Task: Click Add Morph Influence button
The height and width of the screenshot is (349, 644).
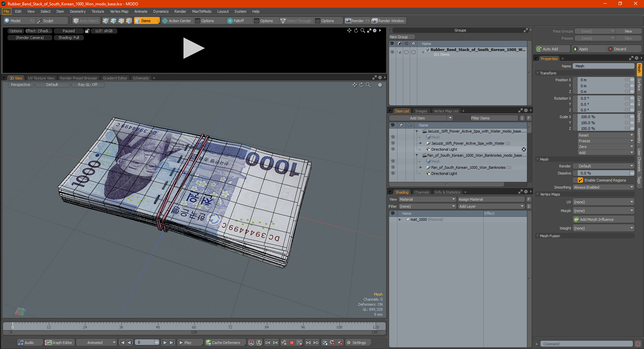Action: [x=603, y=219]
